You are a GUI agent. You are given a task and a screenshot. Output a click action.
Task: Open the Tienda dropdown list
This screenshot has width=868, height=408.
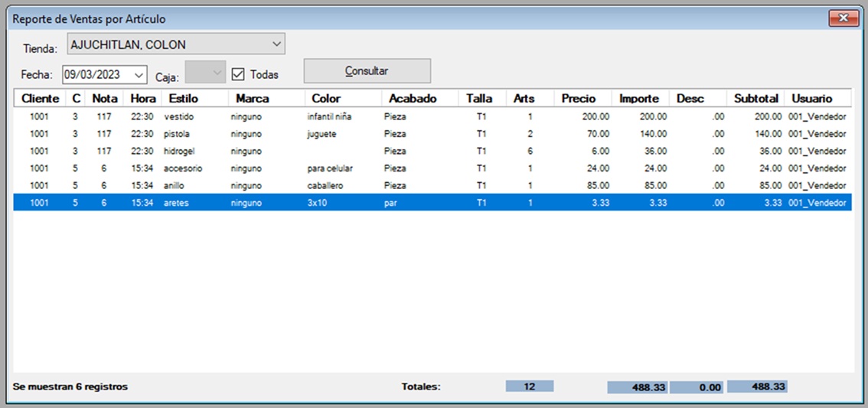pyautogui.click(x=276, y=44)
